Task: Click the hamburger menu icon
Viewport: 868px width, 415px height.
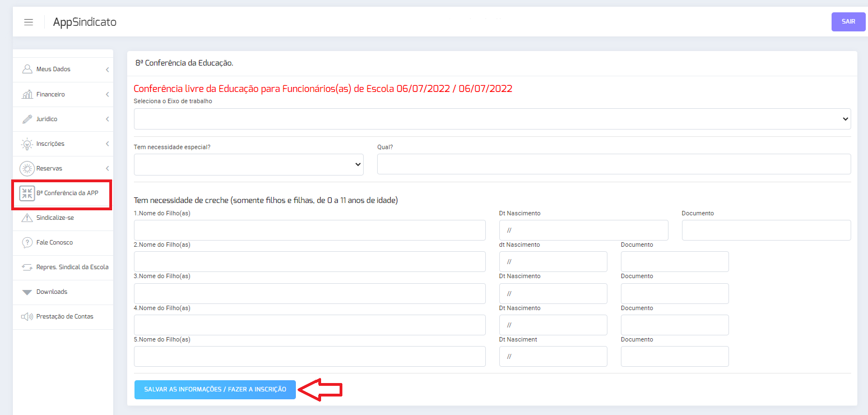Action: pyautogui.click(x=29, y=22)
